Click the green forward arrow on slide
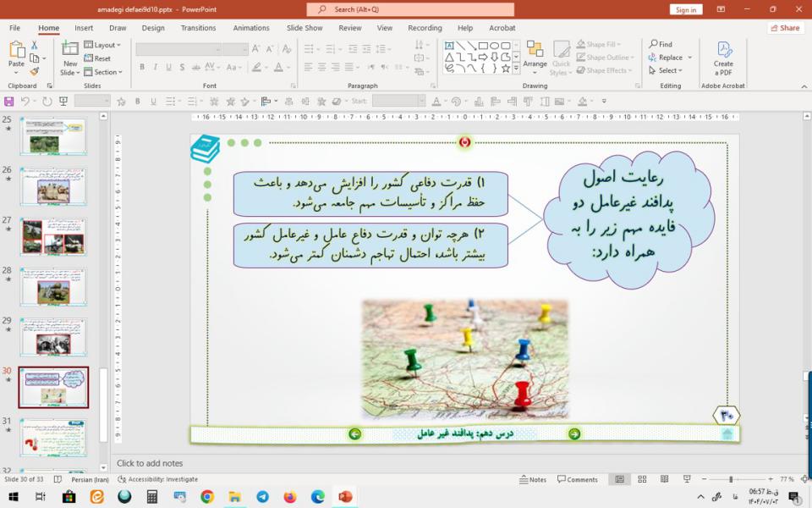 pyautogui.click(x=574, y=434)
